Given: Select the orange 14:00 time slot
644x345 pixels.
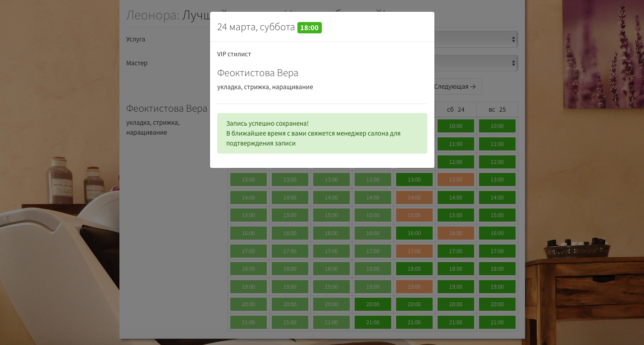Looking at the screenshot, I should [414, 198].
